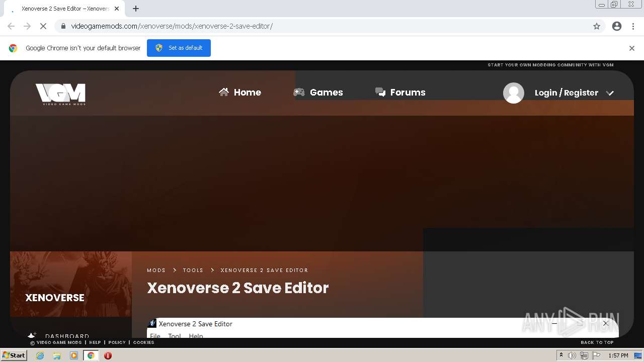Click the red Opera taskbar icon
Viewport: 644px width, 362px height.
pos(108,355)
